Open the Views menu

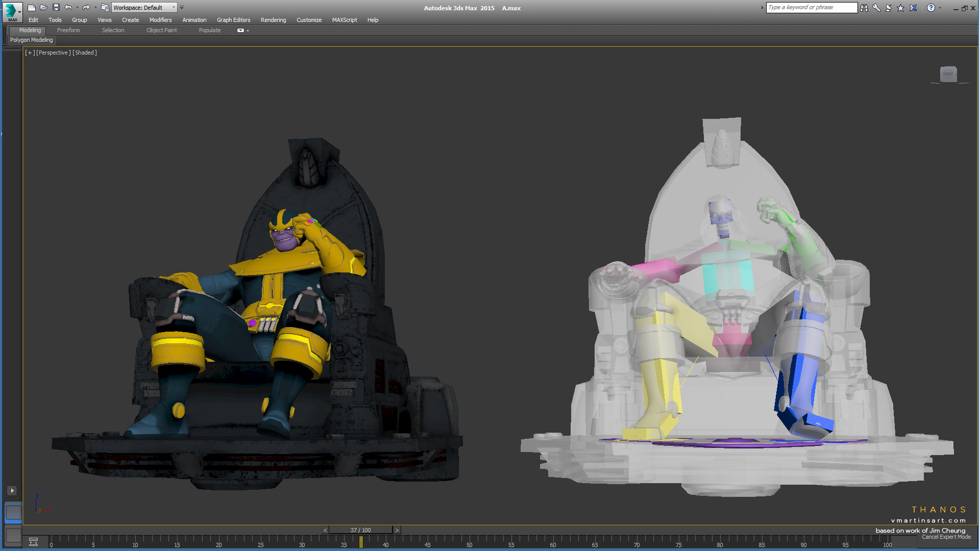104,20
